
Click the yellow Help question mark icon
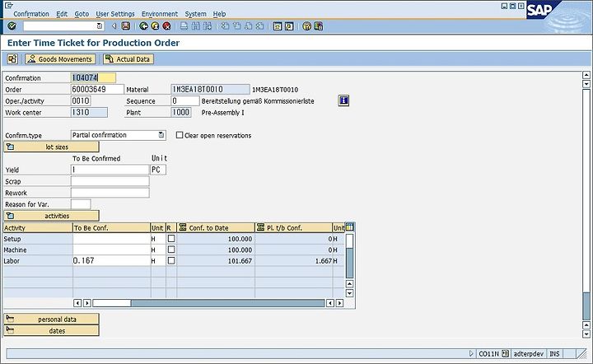(x=306, y=26)
